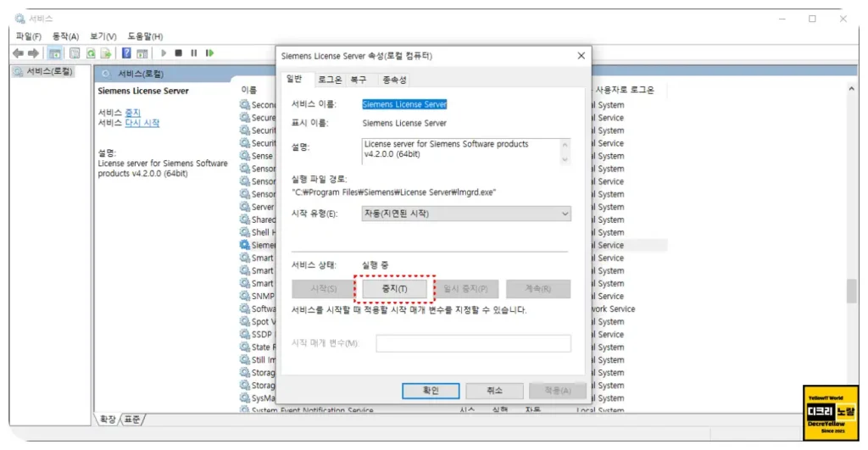Click the 중지(T) stop button

click(394, 289)
